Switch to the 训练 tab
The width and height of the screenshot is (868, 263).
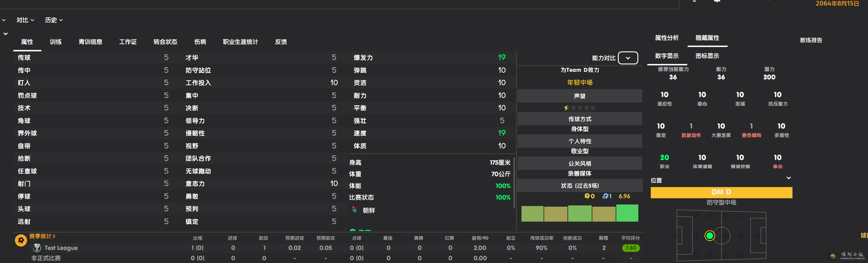56,42
